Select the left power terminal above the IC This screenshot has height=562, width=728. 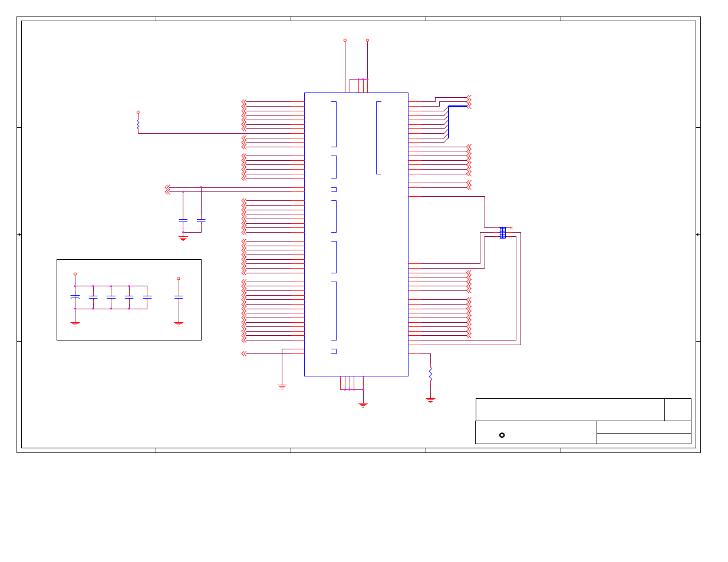tap(345, 40)
